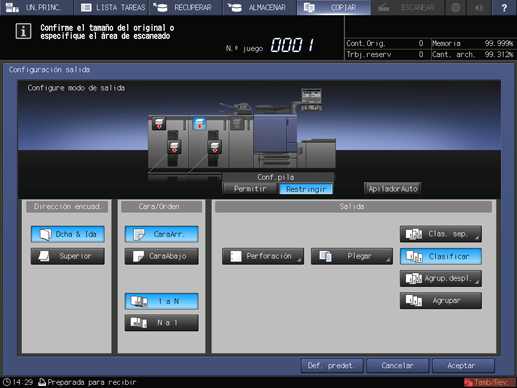Screen dimensions: 517x388
Task: Click the Tamb/Rev. status indicator
Action: 489,382
